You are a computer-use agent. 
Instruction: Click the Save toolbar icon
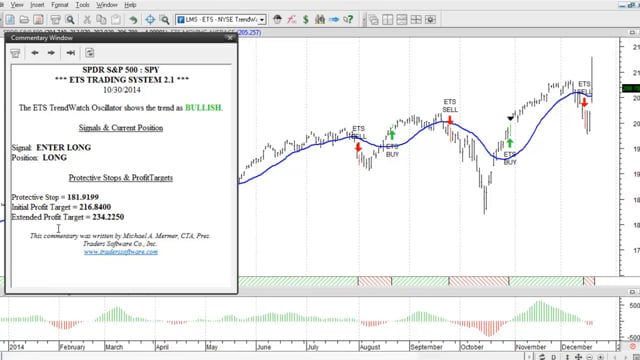click(x=38, y=19)
